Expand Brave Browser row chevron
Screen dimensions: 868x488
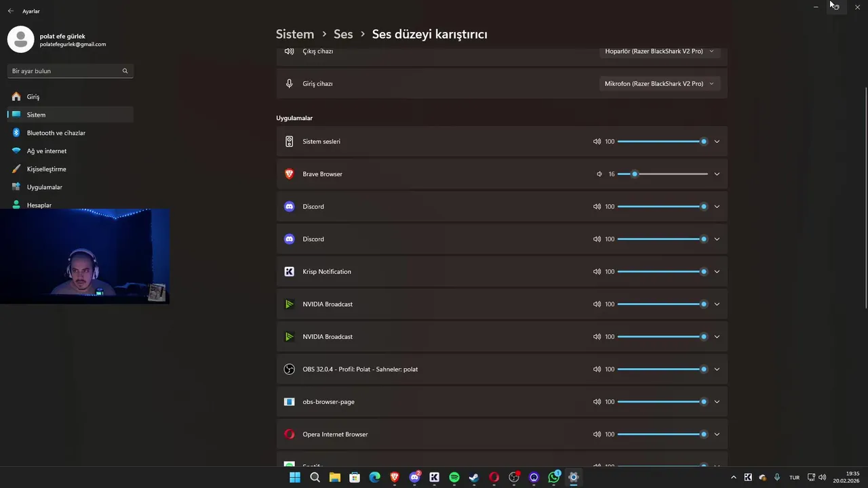[x=717, y=174]
